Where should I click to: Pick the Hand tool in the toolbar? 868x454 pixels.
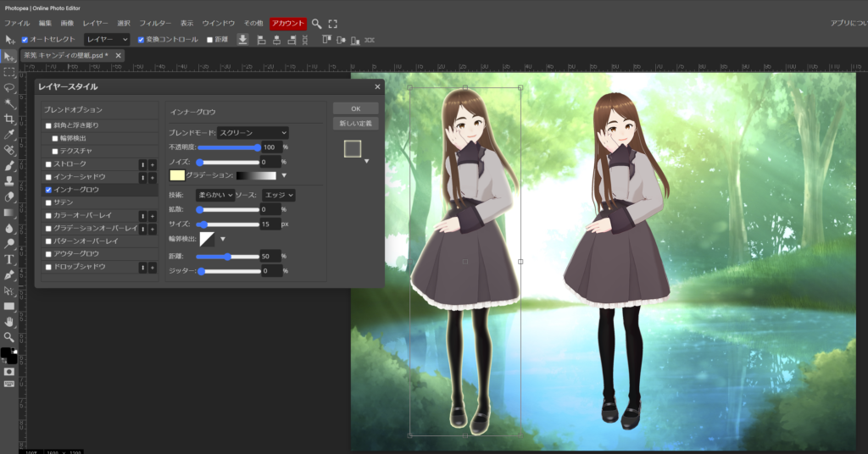(x=9, y=322)
